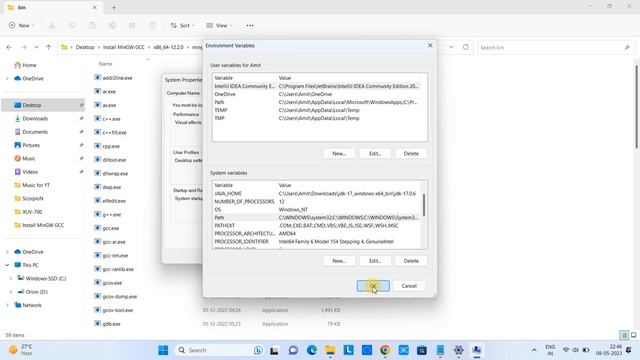Click the Copy icon in toolbar
The image size is (640, 360).
click(x=72, y=25)
